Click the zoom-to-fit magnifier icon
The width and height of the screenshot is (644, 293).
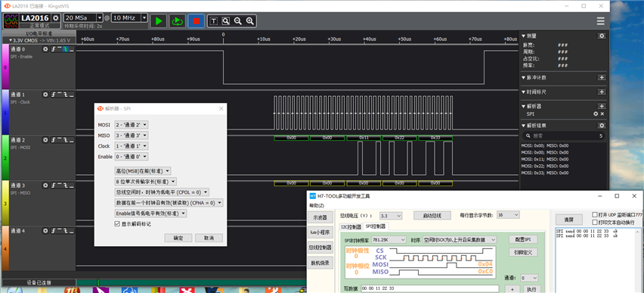(225, 20)
